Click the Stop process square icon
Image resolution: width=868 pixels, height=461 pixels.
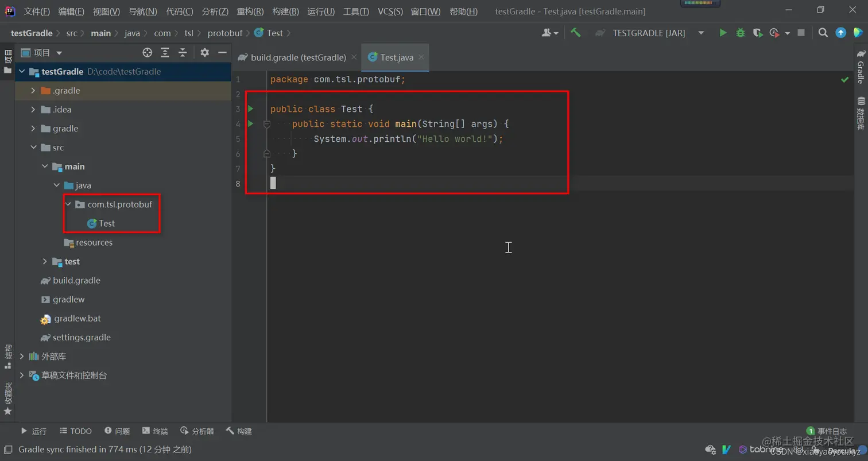(x=801, y=33)
